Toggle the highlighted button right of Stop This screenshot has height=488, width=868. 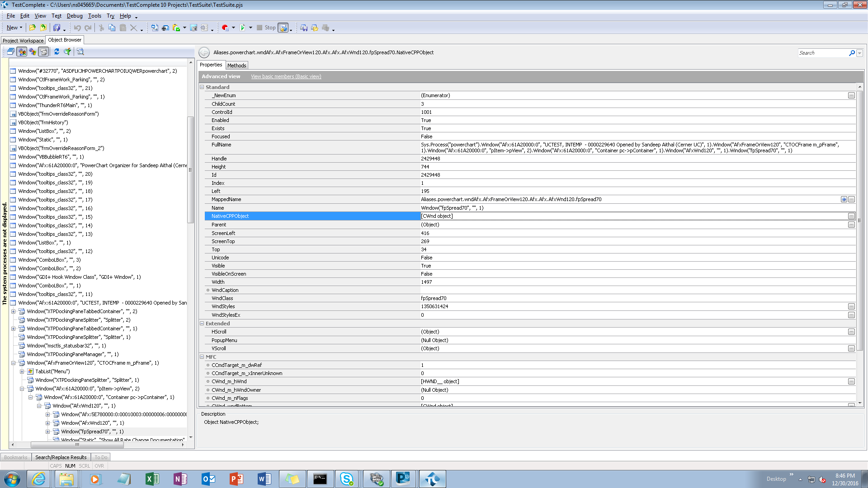[283, 28]
